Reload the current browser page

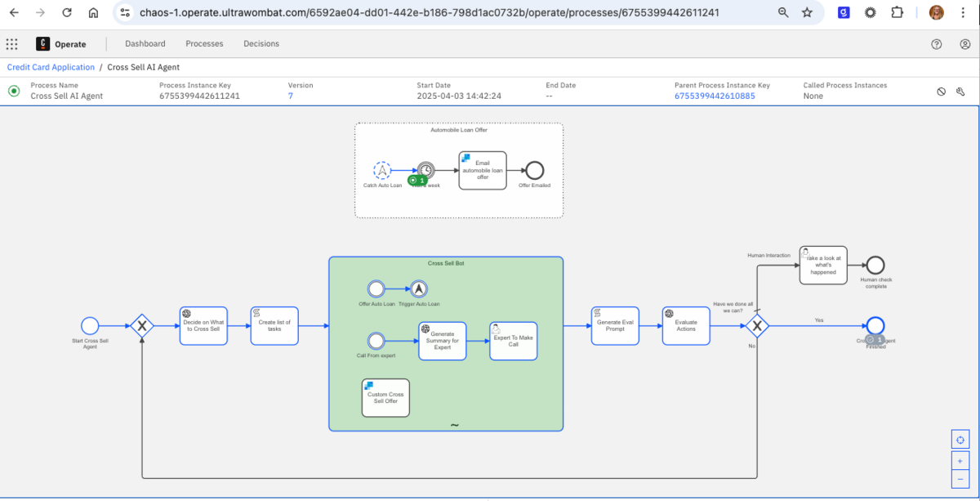[x=67, y=12]
